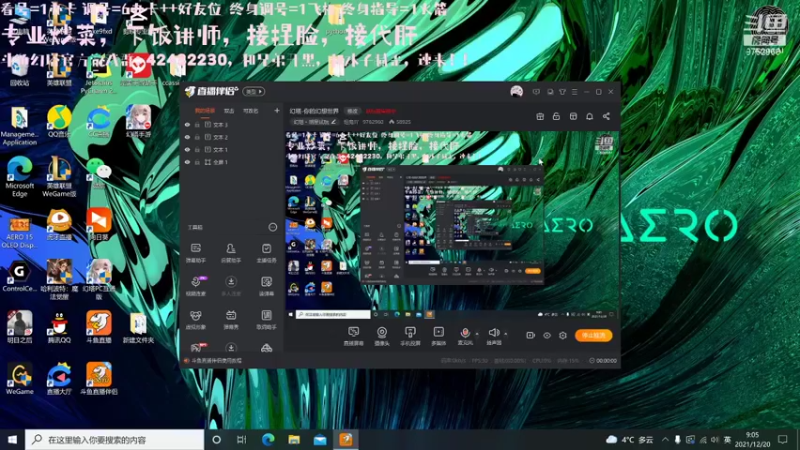Hide the 文本 2 layer with its eye
Screen dimensions: 800x450
pos(187,137)
